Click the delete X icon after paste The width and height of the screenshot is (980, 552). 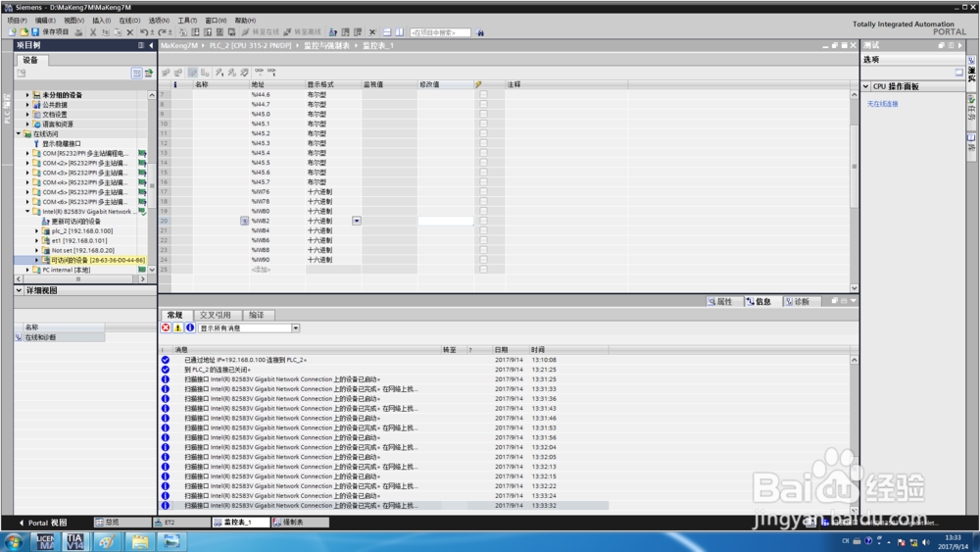[130, 32]
